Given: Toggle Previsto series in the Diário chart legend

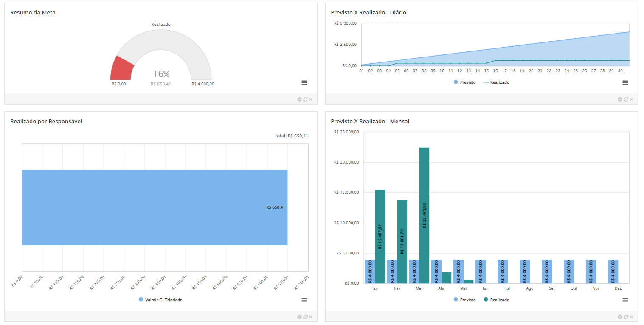Looking at the screenshot, I should click(465, 82).
